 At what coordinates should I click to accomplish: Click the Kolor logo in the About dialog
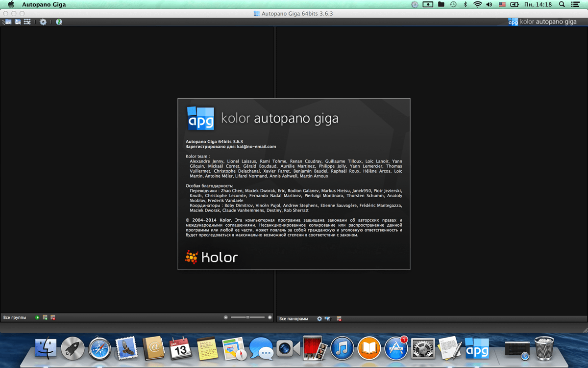211,257
